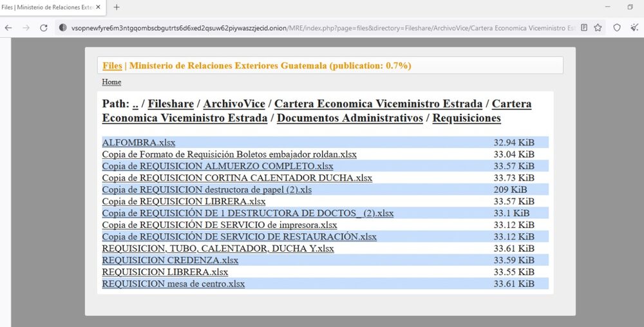The width and height of the screenshot is (644, 327).
Task: Navigate to Fileshare in the path
Action: click(171, 104)
